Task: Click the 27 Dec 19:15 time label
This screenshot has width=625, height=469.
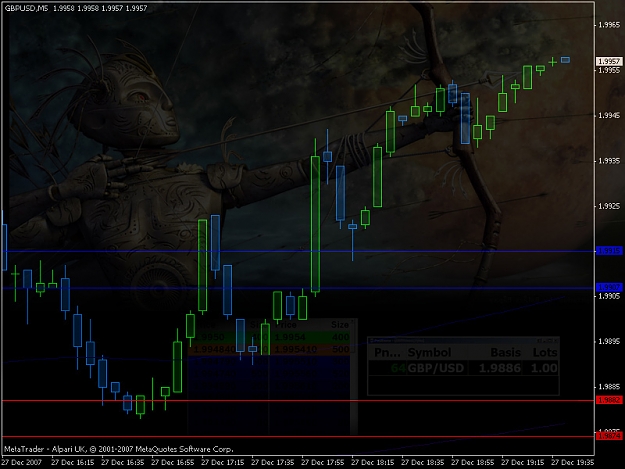Action: (523, 462)
